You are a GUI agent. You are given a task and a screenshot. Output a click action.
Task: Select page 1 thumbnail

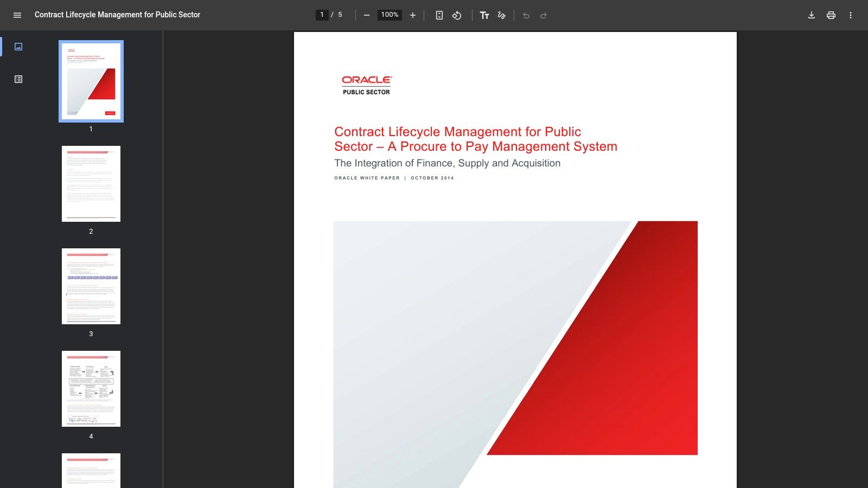click(x=91, y=81)
